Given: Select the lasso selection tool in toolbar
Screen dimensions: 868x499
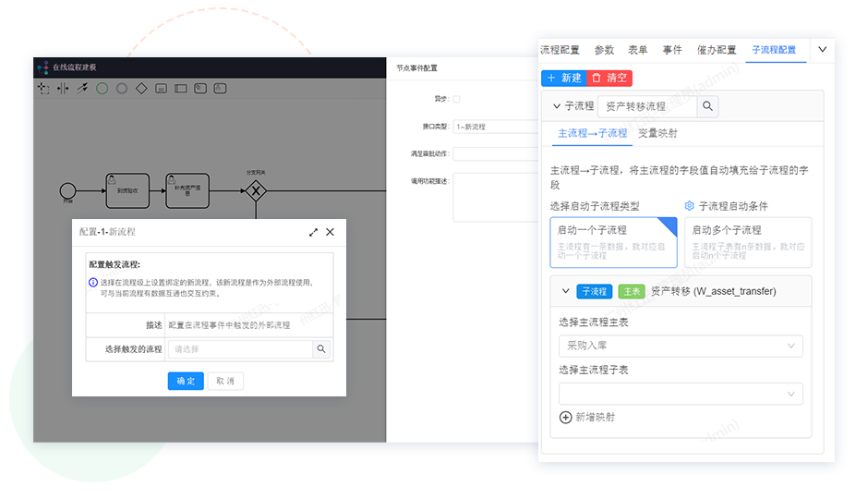Looking at the screenshot, I should point(43,89).
